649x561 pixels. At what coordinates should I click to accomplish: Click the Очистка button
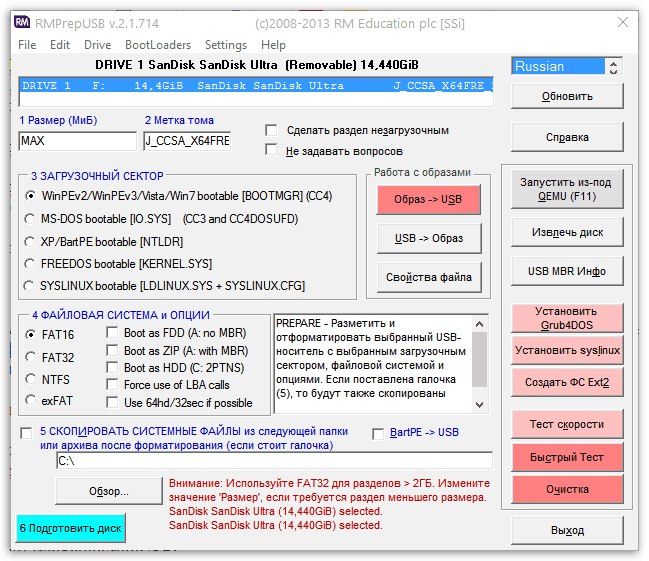point(567,489)
